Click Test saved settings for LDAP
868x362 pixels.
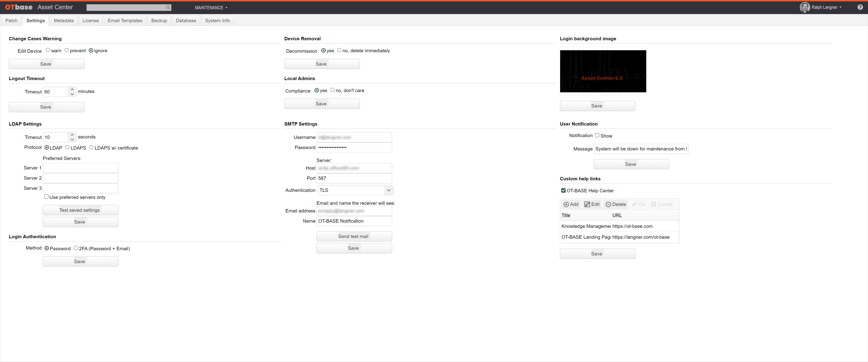click(80, 210)
